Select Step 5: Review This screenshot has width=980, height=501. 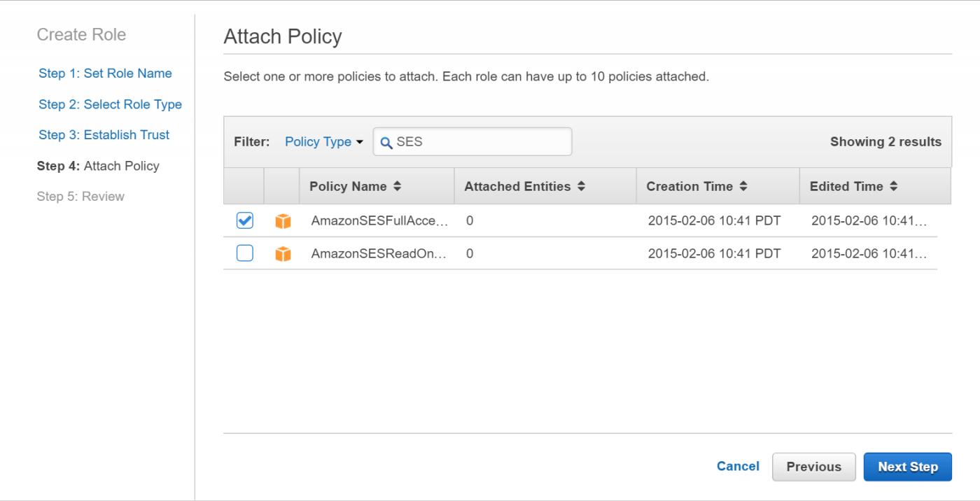pos(80,197)
